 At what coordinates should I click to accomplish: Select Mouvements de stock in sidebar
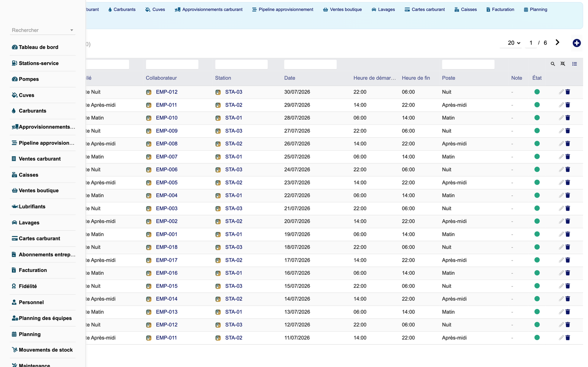coord(43,350)
